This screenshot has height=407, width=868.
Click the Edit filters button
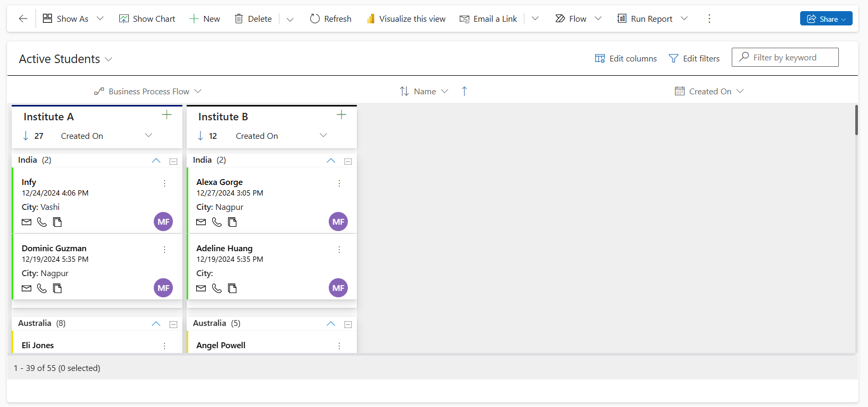tap(694, 58)
